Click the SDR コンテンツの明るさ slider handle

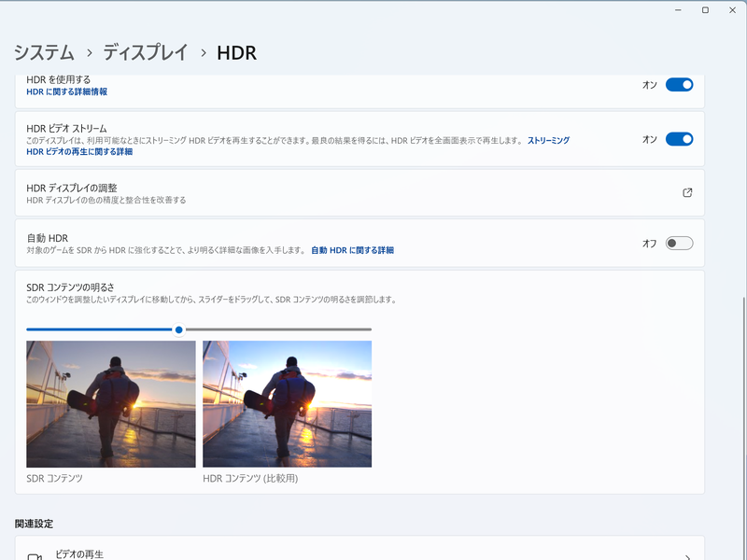[x=180, y=329]
